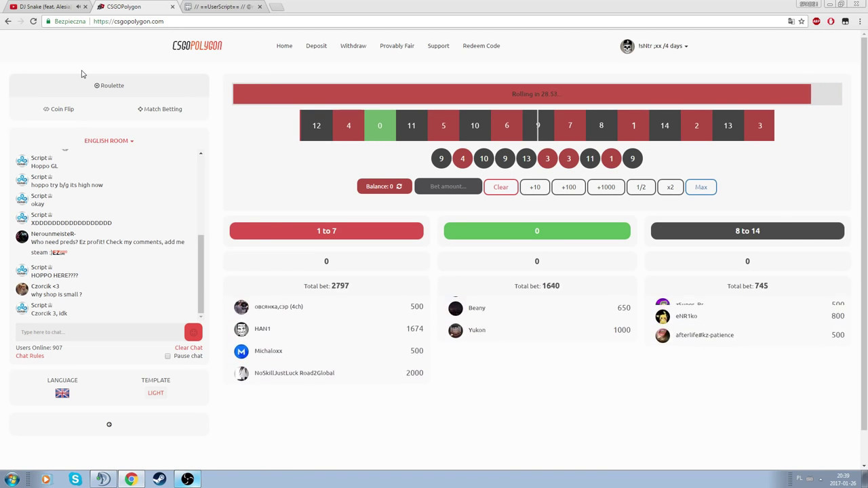The height and width of the screenshot is (488, 868).
Task: Open Steam from the taskbar
Action: pyautogui.click(x=159, y=479)
